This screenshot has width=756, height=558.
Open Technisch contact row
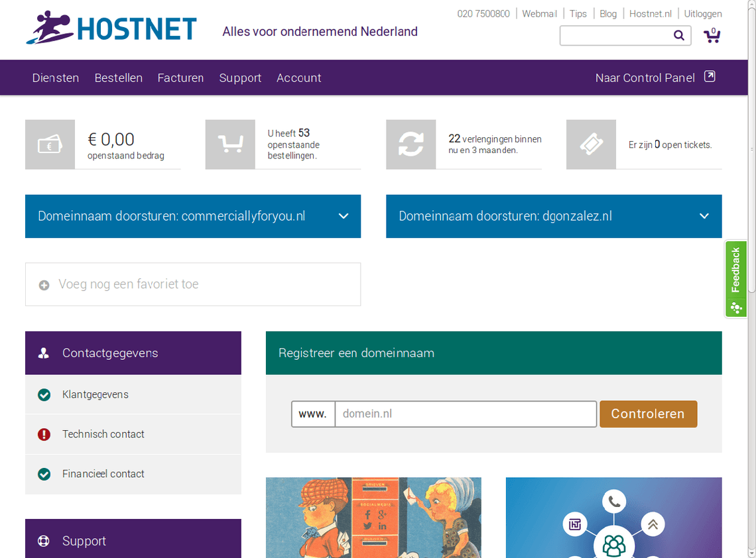click(x=133, y=434)
